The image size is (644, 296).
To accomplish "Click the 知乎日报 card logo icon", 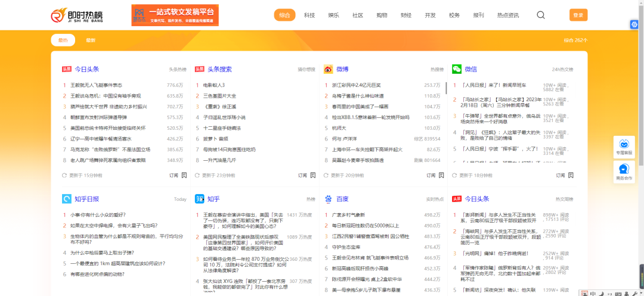I will (67, 199).
